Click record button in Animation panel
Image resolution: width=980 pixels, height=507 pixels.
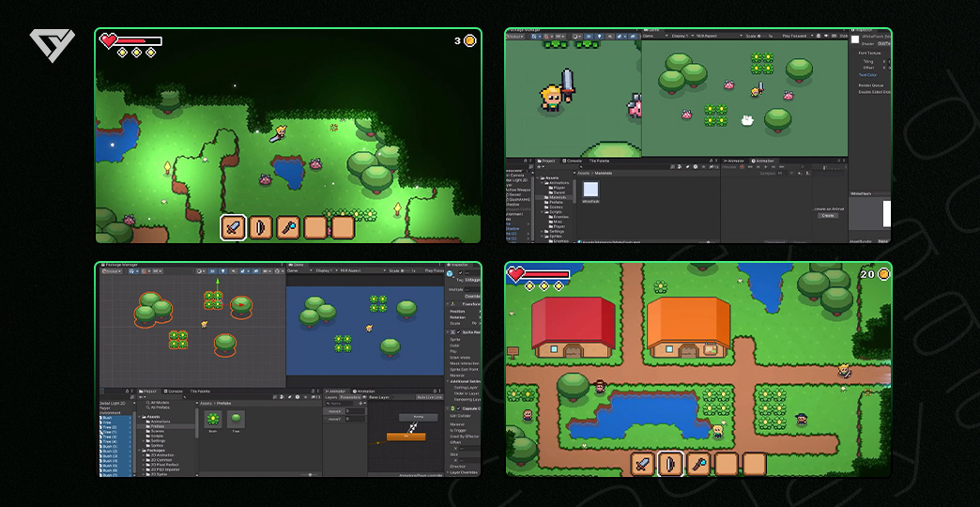(742, 167)
